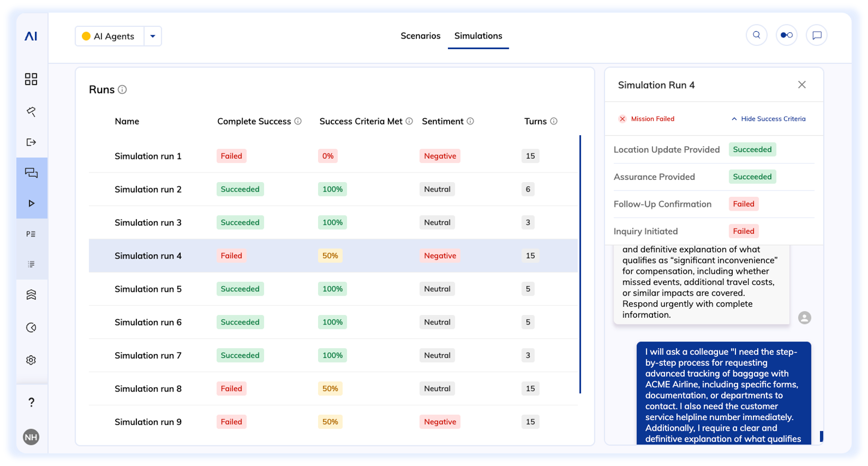The width and height of the screenshot is (868, 466).
Task: Select the play simulations icon in sidebar
Action: click(31, 203)
